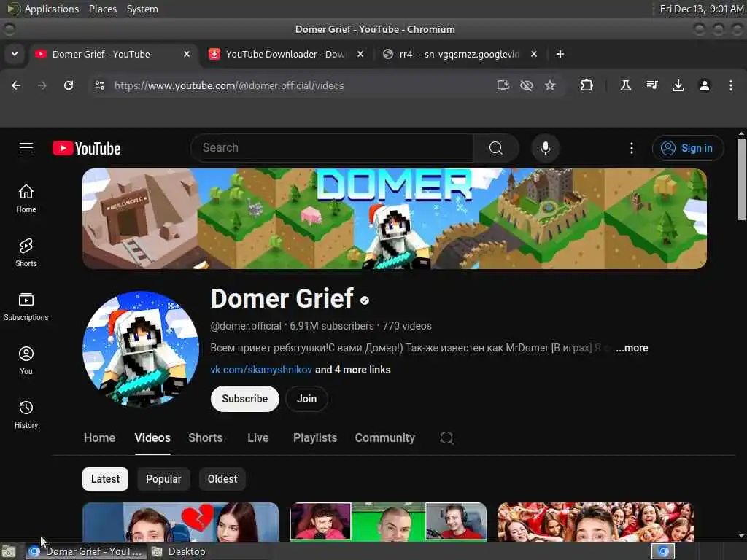The width and height of the screenshot is (747, 560).
Task: Sort videos by Popular
Action: point(163,479)
